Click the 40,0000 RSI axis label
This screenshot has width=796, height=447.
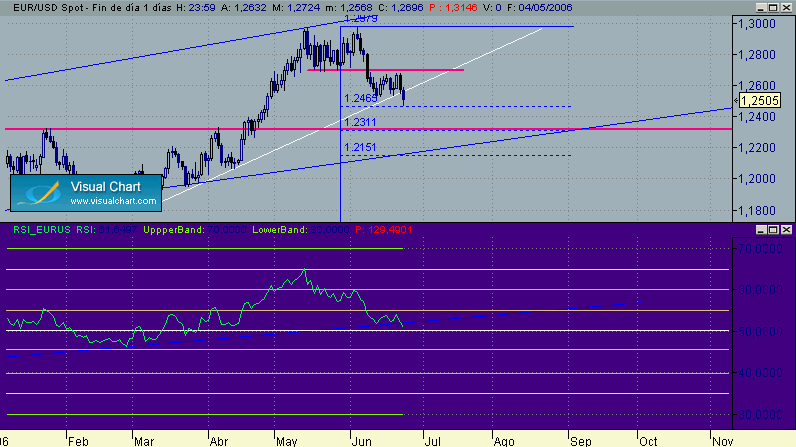click(x=760, y=373)
